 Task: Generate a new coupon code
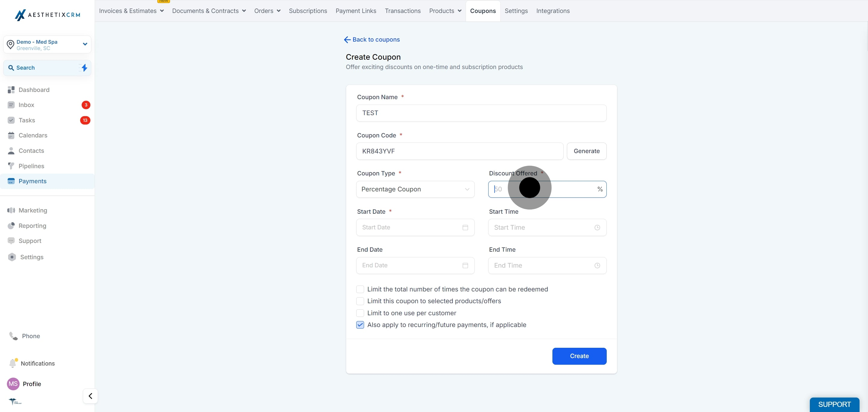coord(587,151)
